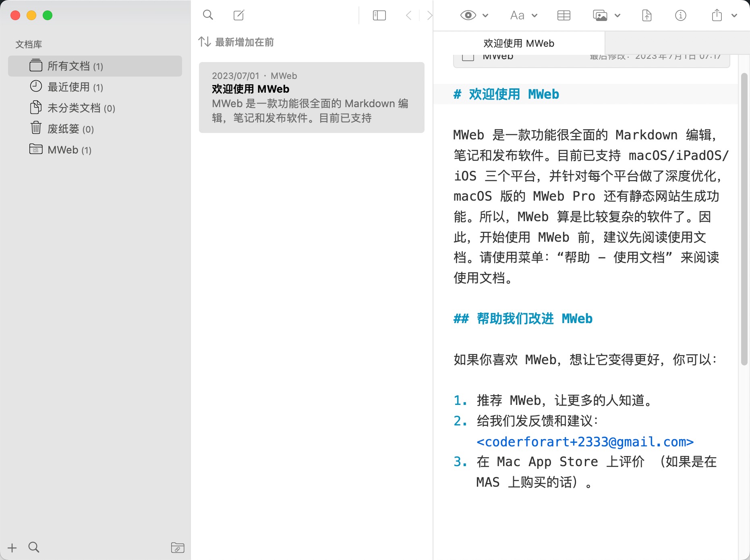750x560 pixels.
Task: Add a new category with plus button
Action: pyautogui.click(x=12, y=548)
